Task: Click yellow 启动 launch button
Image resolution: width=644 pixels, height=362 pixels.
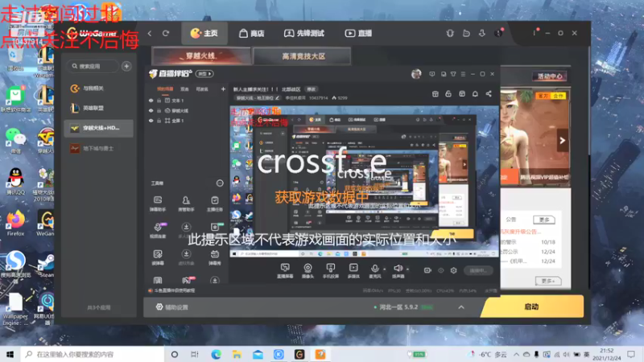Action: click(x=532, y=306)
